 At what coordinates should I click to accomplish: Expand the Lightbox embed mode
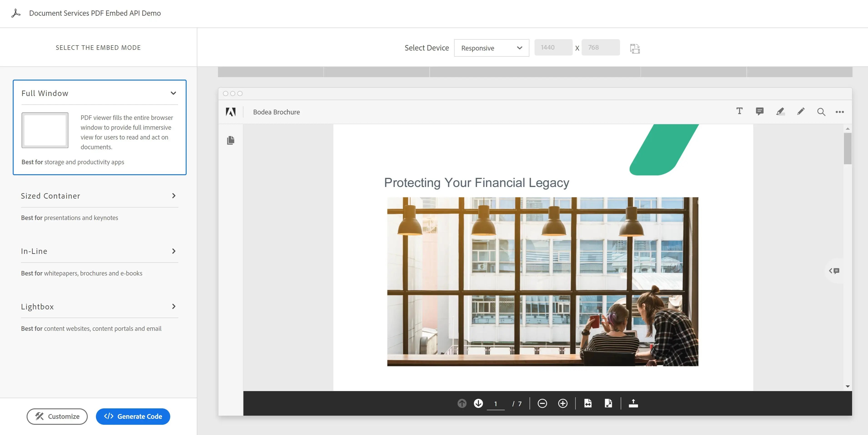(x=99, y=306)
